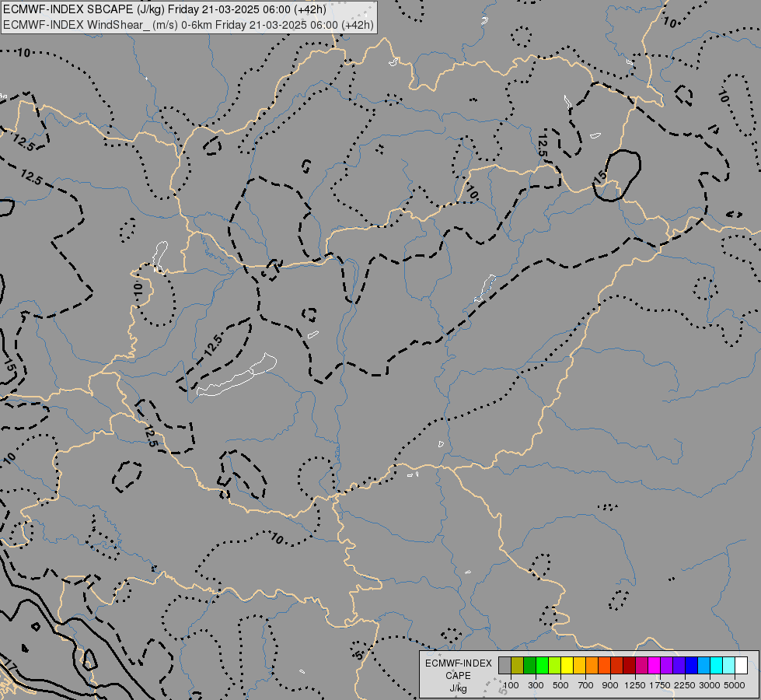
Task: Pick the pure yellow legend swatch
Action: (x=567, y=665)
